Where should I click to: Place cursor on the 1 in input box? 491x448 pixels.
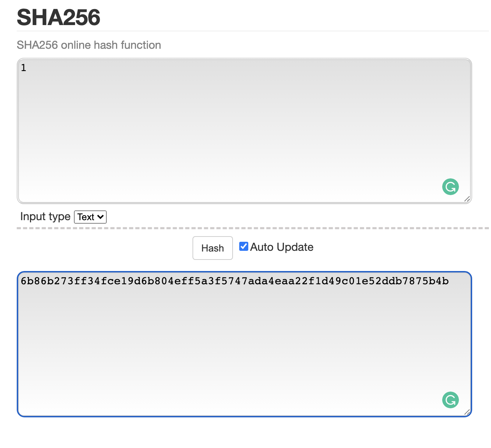(23, 68)
